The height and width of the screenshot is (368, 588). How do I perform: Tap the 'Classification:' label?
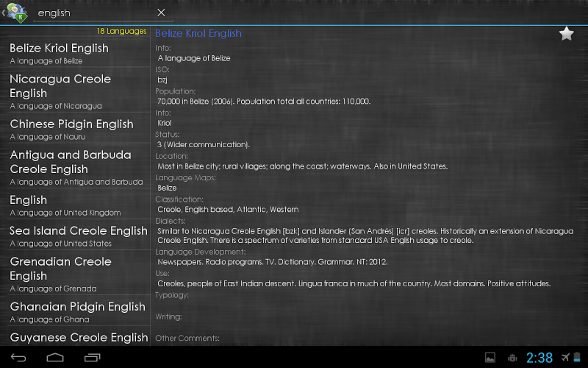pyautogui.click(x=179, y=199)
